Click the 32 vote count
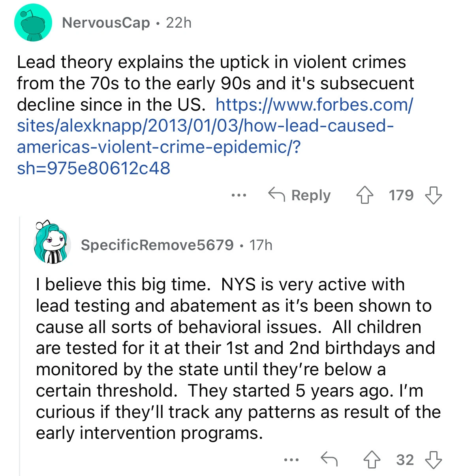Image resolution: width=462 pixels, height=476 pixels. 405,460
